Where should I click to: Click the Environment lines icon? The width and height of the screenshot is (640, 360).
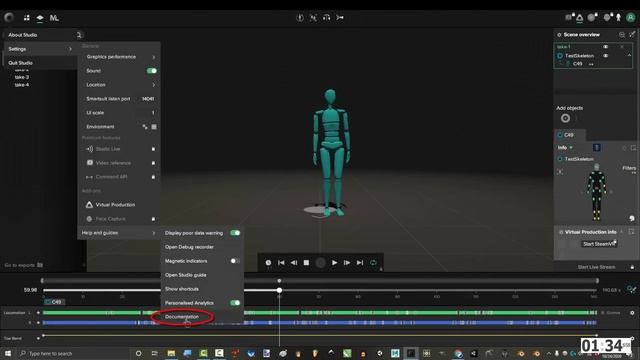(145, 127)
